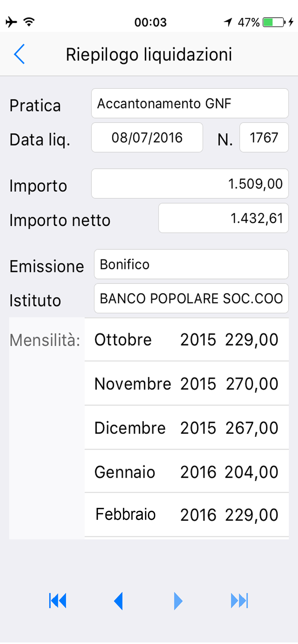Image resolution: width=298 pixels, height=644 pixels.
Task: Tap the Wi-Fi icon in status bar
Action: pos(29,22)
